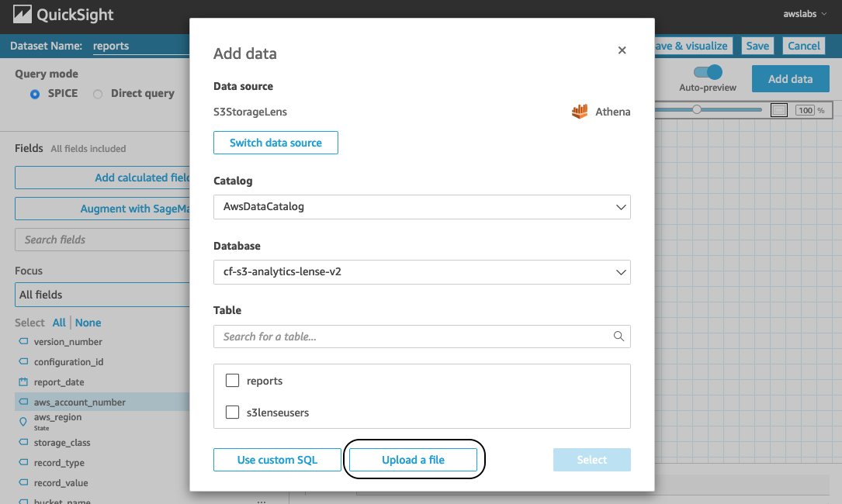This screenshot has height=504, width=842.
Task: Click the 100 percent zoom value box
Action: 805,110
